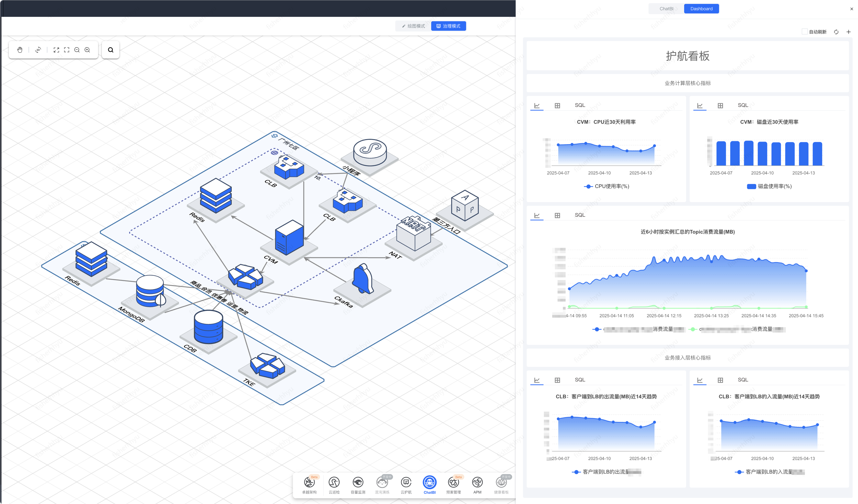This screenshot has height=504, width=858.
Task: Show chart view for CPU近30天利用率 panel
Action: [x=537, y=106]
